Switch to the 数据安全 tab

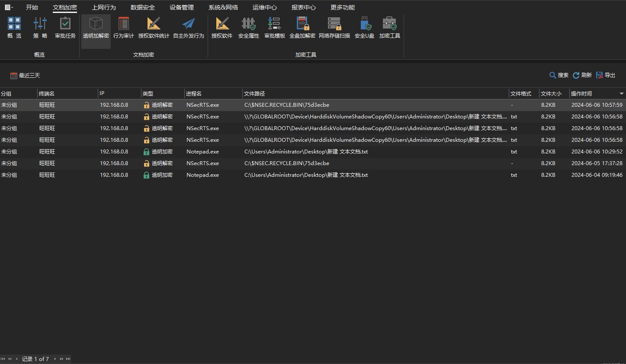[143, 7]
